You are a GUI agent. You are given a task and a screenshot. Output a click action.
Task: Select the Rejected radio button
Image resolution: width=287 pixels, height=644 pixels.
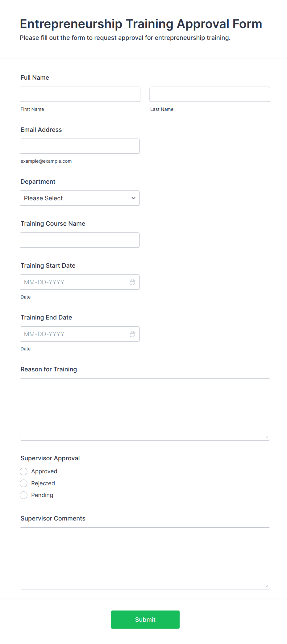tap(24, 483)
